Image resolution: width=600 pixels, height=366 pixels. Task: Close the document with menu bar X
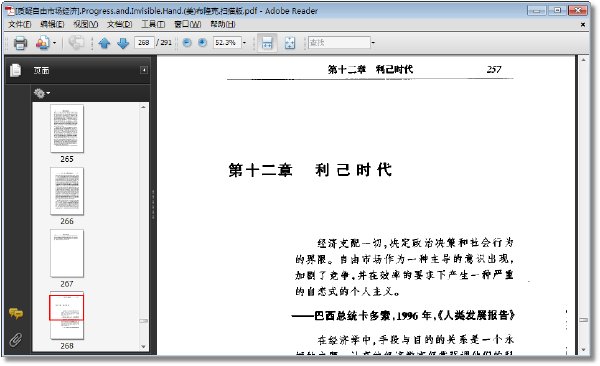tap(583, 25)
